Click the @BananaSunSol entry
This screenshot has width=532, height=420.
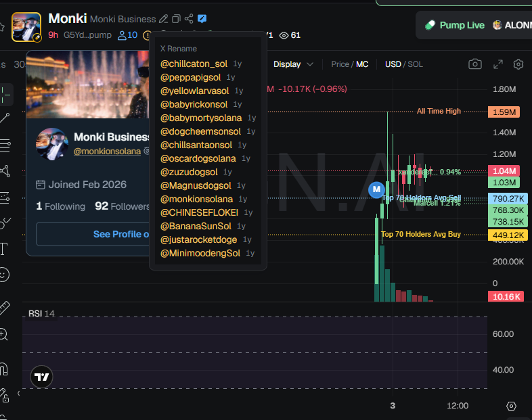[196, 226]
